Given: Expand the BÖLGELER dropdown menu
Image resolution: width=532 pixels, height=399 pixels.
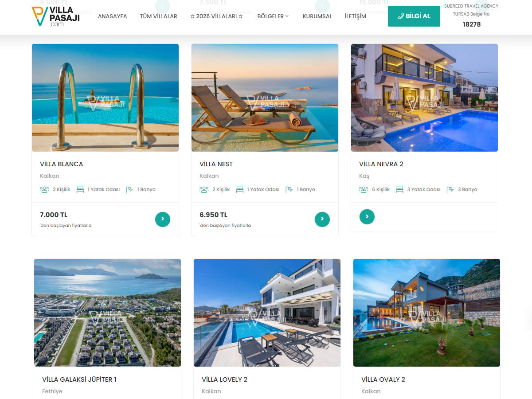Looking at the screenshot, I should coord(273,16).
